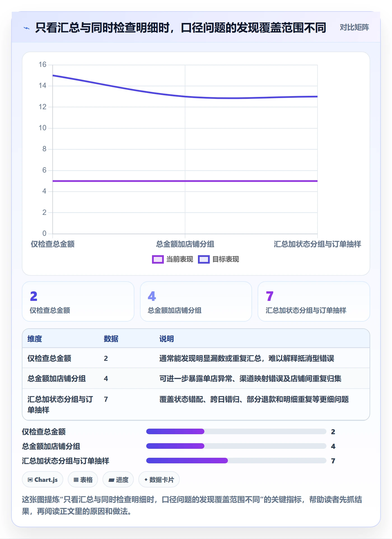
Task: Click the progress row label 总金额加店铺分组
Action: pos(51,446)
